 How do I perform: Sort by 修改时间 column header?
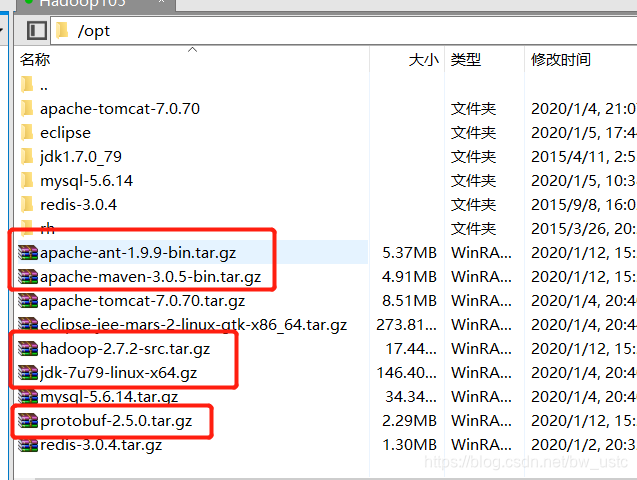561,60
